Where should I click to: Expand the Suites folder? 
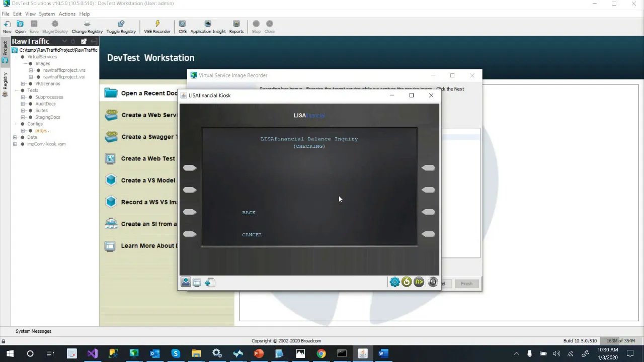(23, 111)
